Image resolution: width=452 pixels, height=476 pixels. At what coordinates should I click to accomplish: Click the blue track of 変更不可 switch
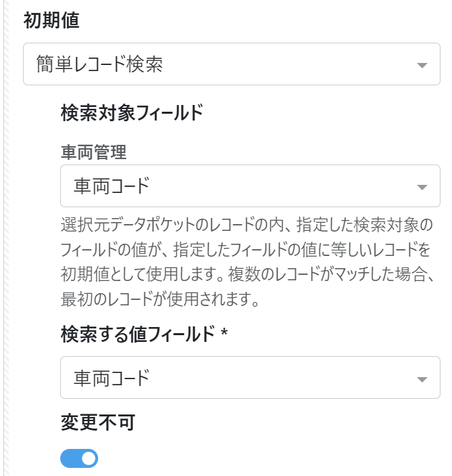pos(70,459)
